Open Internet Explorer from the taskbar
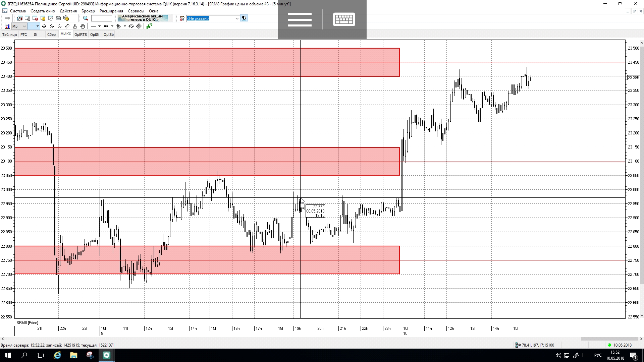The width and height of the screenshot is (644, 362). coord(57,355)
